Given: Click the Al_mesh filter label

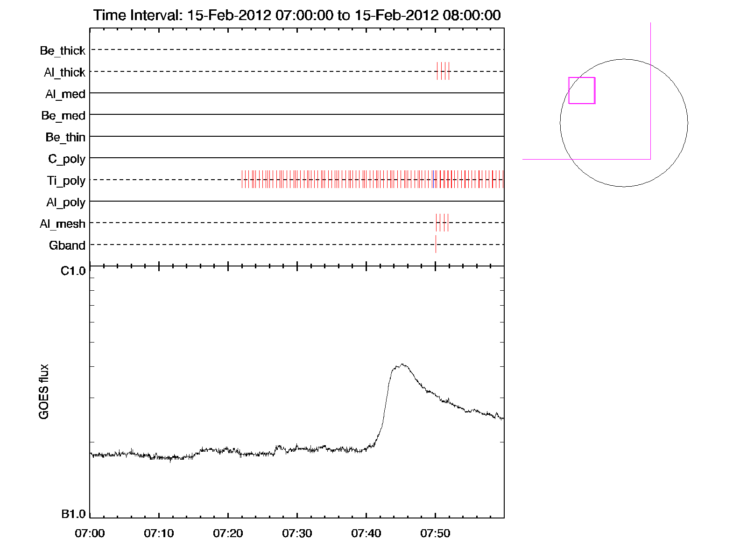Looking at the screenshot, I should pos(63,224).
